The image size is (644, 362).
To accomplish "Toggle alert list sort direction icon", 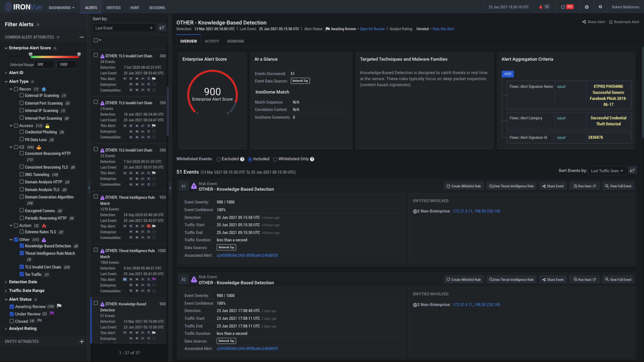I will point(162,28).
